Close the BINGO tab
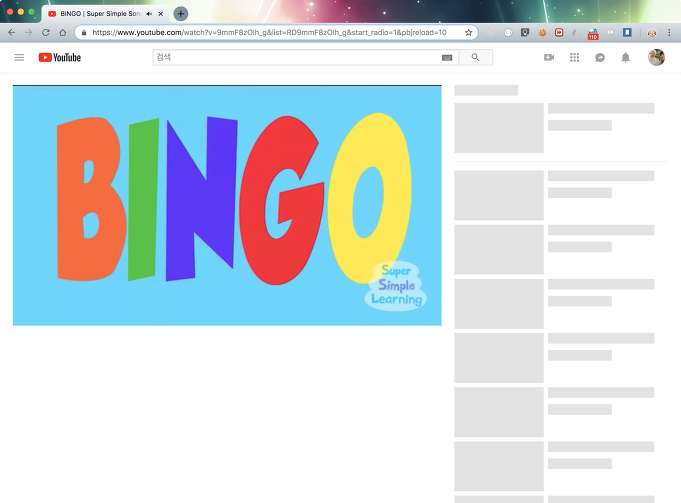 [161, 14]
